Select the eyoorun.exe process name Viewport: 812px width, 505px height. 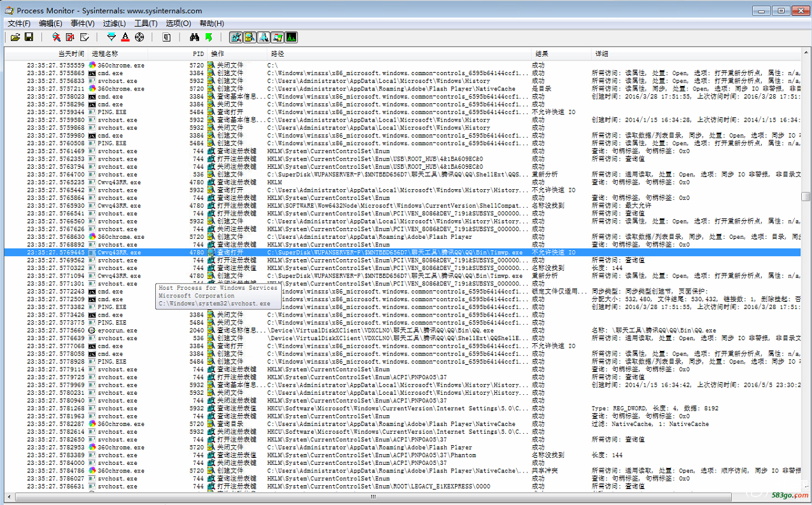[x=117, y=331]
